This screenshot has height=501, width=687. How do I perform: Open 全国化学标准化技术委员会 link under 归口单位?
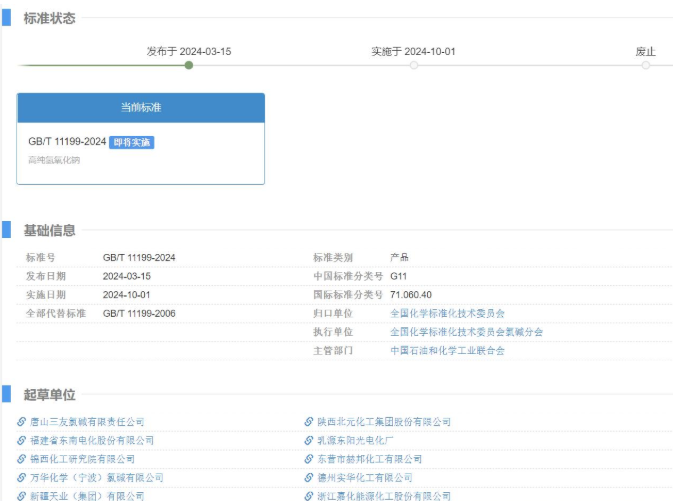point(447,313)
